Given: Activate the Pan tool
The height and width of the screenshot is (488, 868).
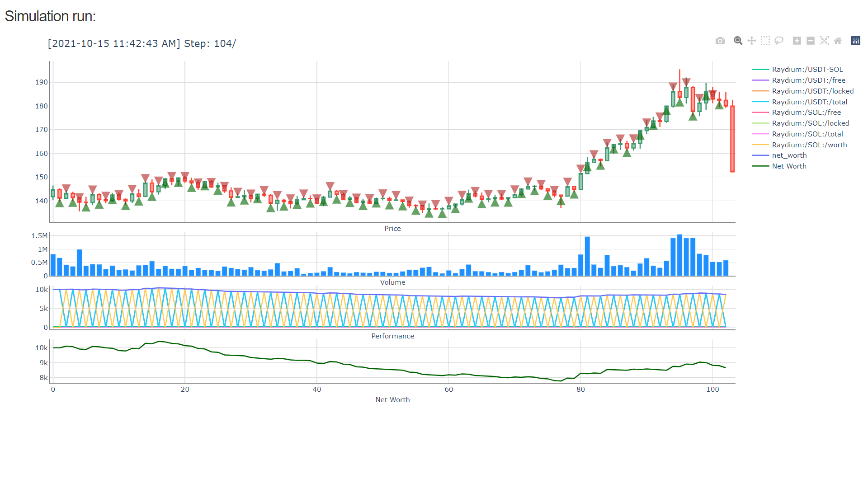Looking at the screenshot, I should [751, 41].
